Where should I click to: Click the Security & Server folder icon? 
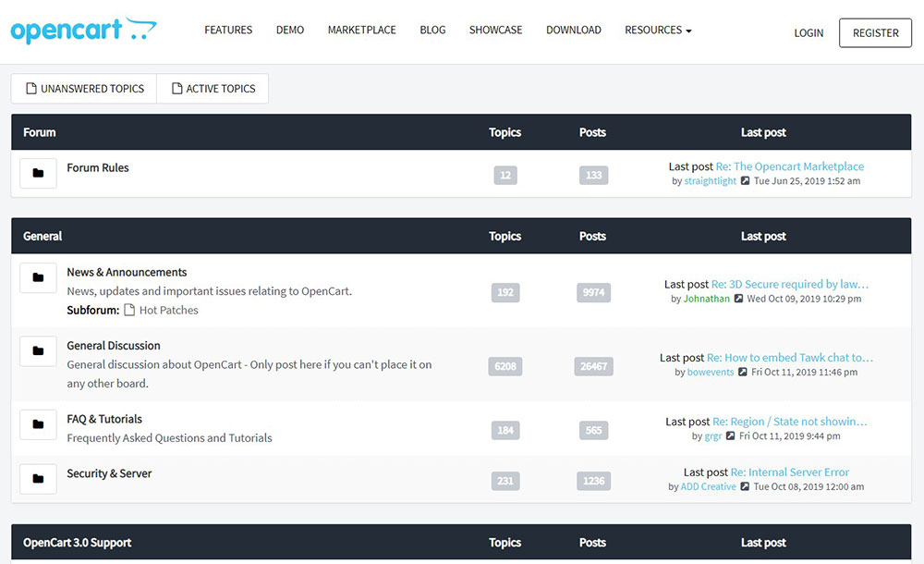(38, 479)
